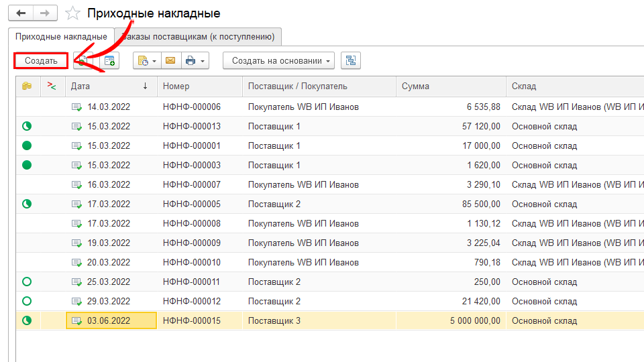Go forward with the right arrow
This screenshot has height=362, width=644.
point(45,13)
